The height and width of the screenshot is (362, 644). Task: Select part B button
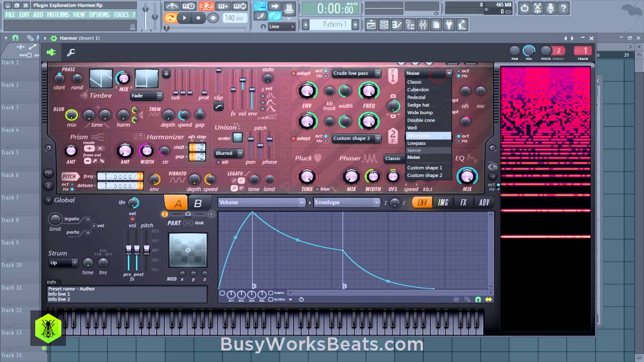pos(198,203)
